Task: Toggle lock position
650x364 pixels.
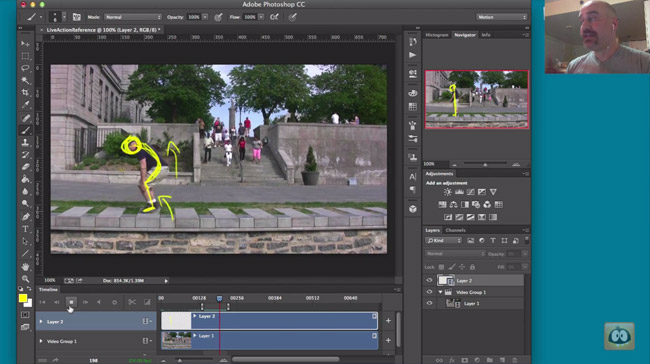Action: [462, 267]
